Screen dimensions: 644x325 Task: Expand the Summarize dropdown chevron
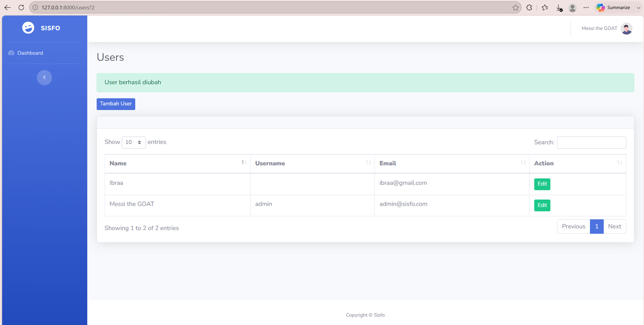pos(638,8)
